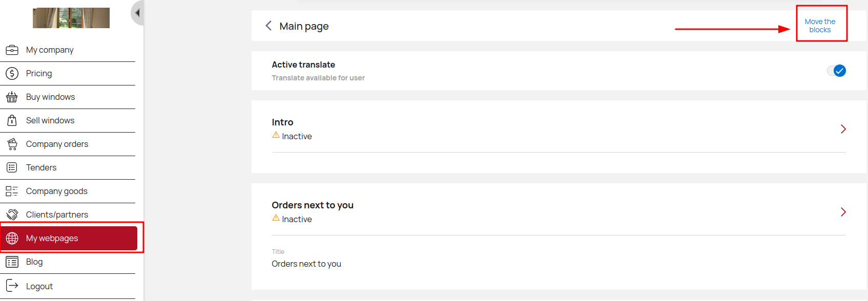868x301 pixels.
Task: Expand the Orders next to you block
Action: tap(843, 212)
